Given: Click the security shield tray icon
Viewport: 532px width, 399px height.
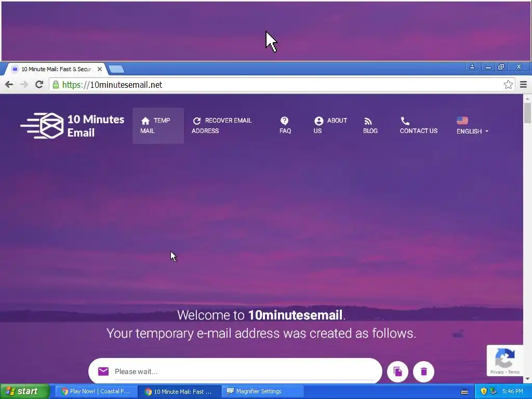Looking at the screenshot, I should tap(484, 391).
